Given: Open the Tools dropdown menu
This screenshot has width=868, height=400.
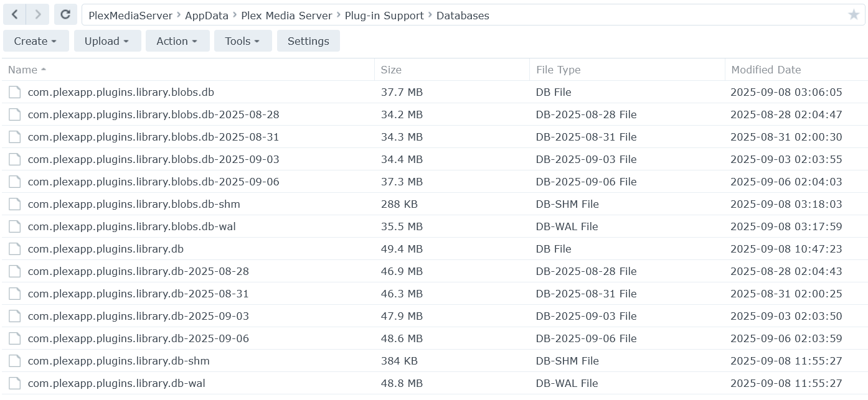Looking at the screenshot, I should pos(243,41).
